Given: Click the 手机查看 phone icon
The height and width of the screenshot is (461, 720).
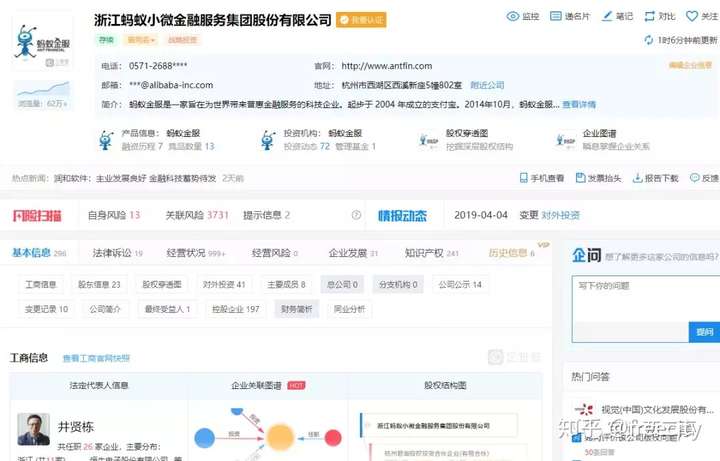Looking at the screenshot, I should point(523,178).
